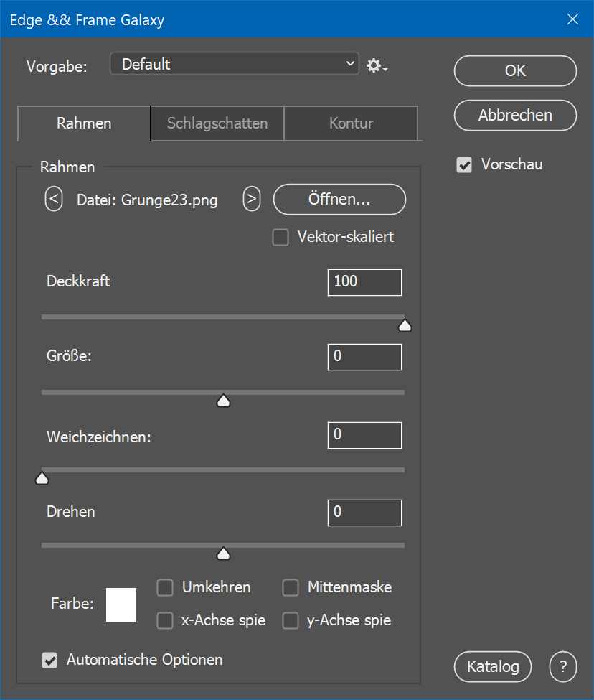Close the Edge && Frame Galaxy dialog
The image size is (594, 700).
(x=572, y=19)
